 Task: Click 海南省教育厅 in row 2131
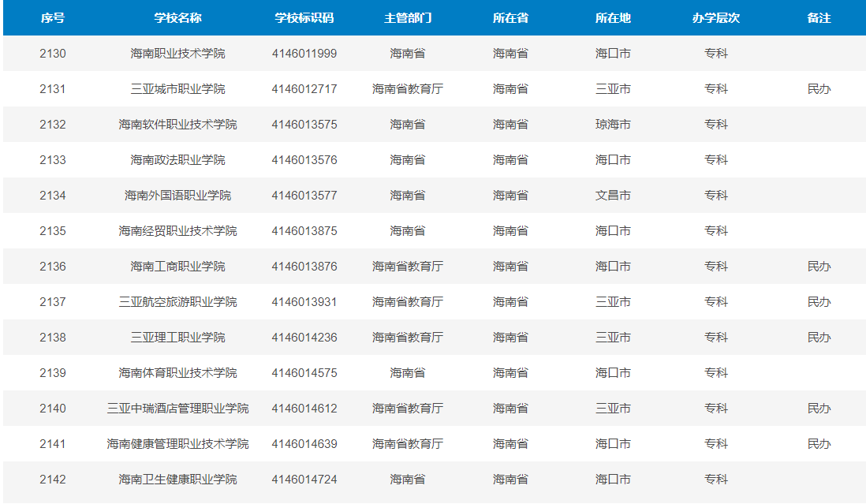pos(408,89)
